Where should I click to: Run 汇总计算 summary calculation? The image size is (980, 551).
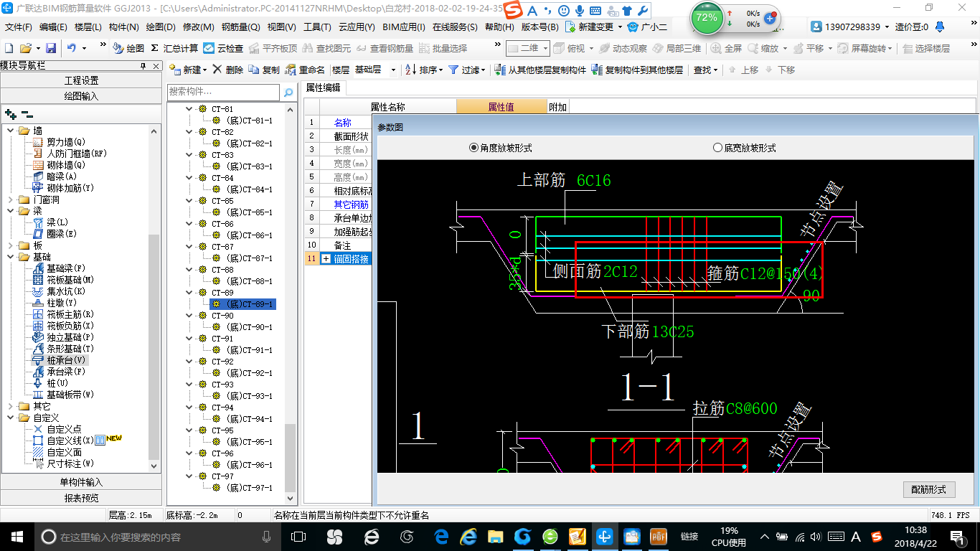[174, 48]
